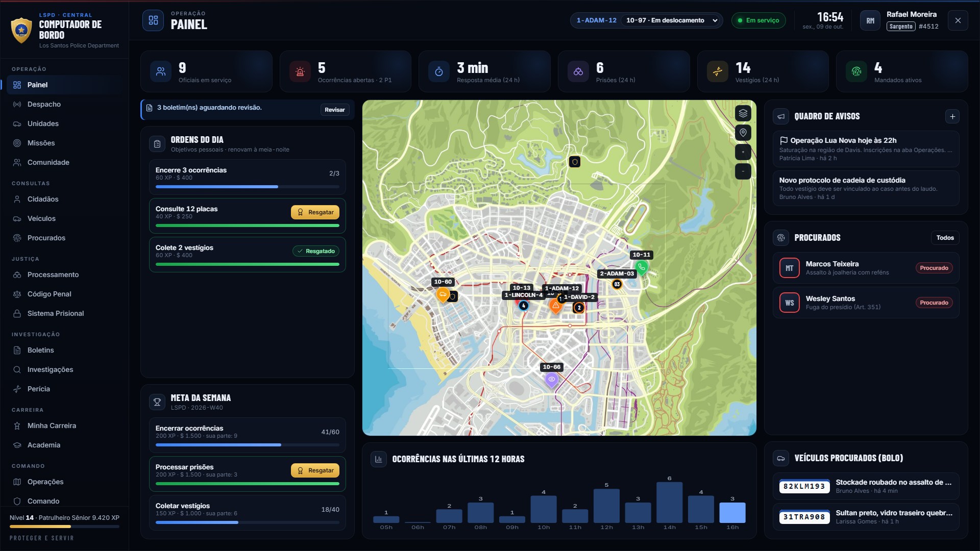Open Investigações in the sidebar
This screenshot has height=551, width=980.
click(x=50, y=369)
